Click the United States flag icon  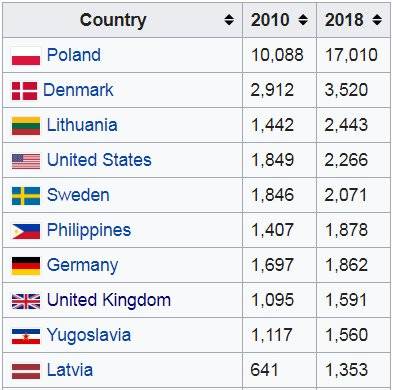click(x=26, y=161)
